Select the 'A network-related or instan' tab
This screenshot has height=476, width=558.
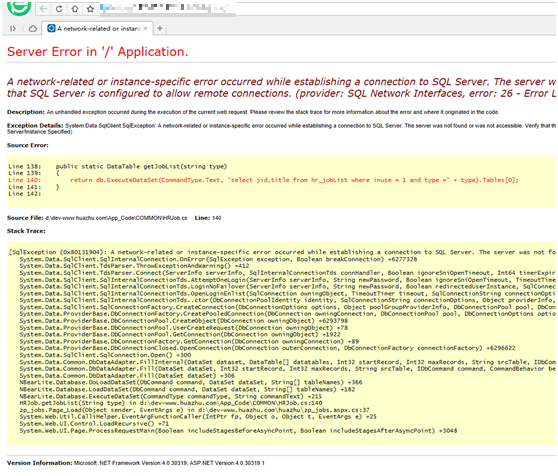98,28
